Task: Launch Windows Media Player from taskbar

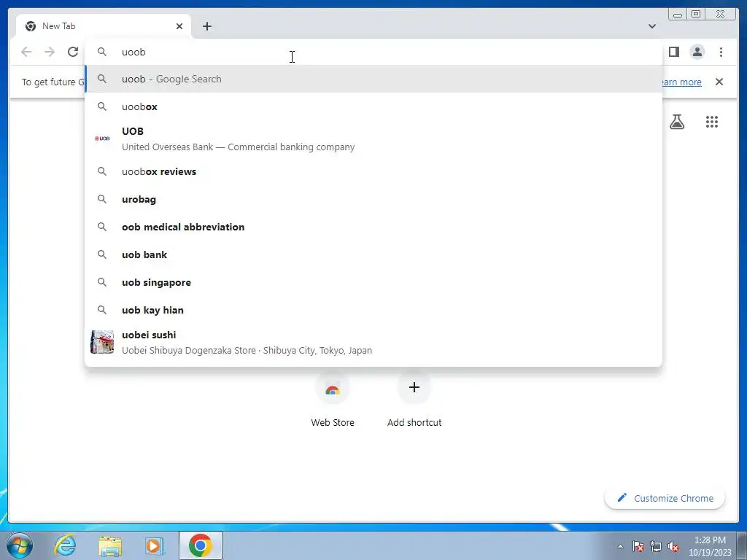Action: tap(155, 545)
